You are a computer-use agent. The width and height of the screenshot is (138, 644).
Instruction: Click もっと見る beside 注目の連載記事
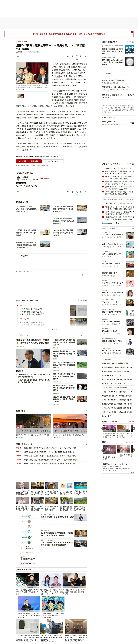click(130, 42)
